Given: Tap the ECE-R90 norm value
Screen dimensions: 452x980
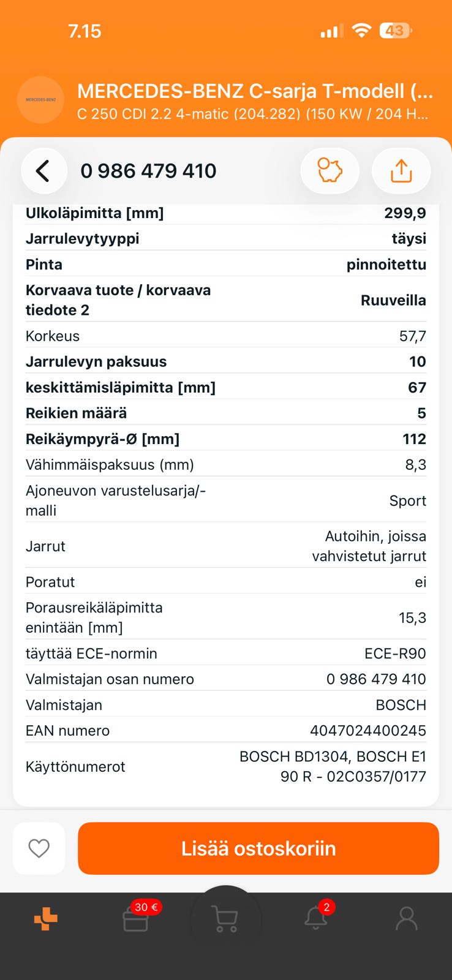Looking at the screenshot, I should coord(395,654).
